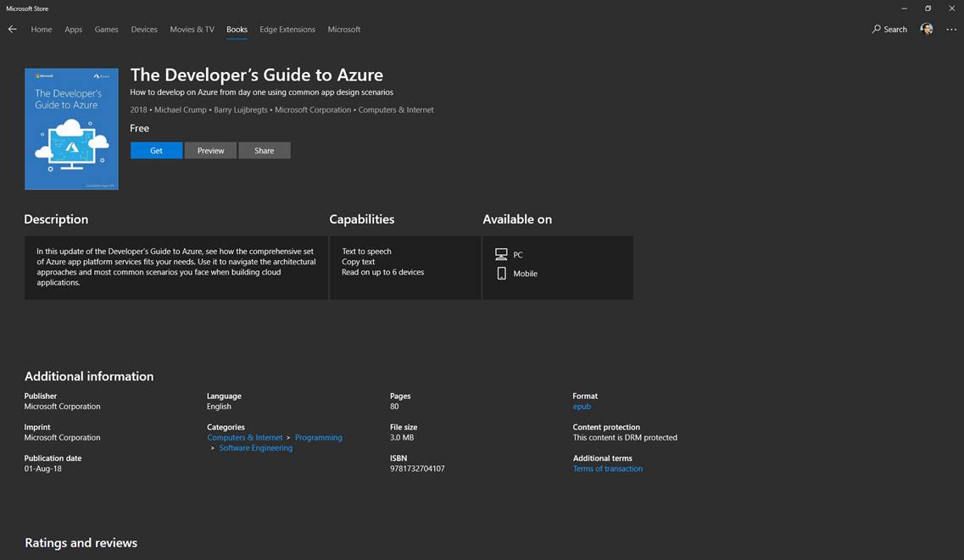Click the Mobile device icon
The height and width of the screenshot is (560, 964).
click(x=501, y=274)
